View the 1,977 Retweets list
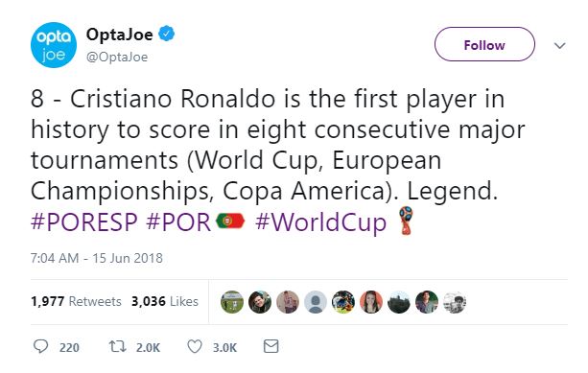The width and height of the screenshot is (588, 373). [76, 301]
